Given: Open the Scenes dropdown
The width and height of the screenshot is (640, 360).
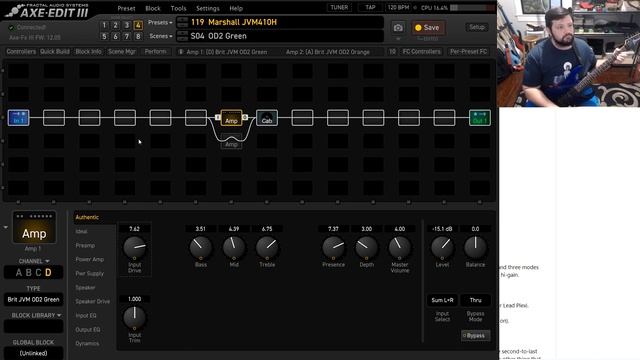Looking at the screenshot, I should pos(160,36).
